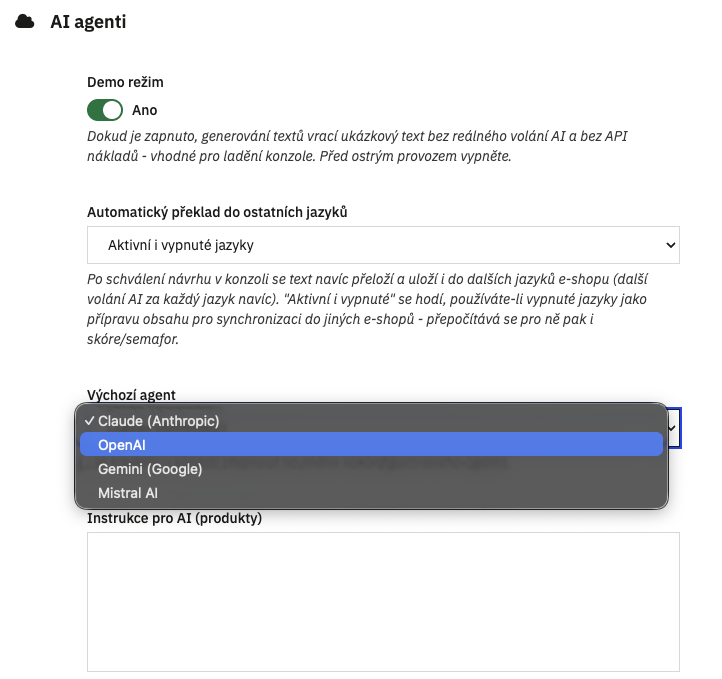Click inside the Instrukce pro AI (produkty) textarea
The height and width of the screenshot is (679, 722).
(x=383, y=602)
